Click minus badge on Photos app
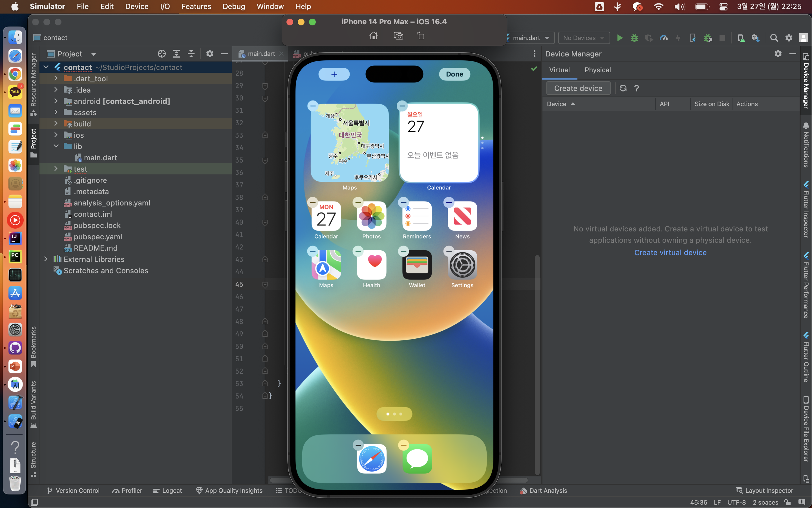Image resolution: width=812 pixels, height=508 pixels. coord(358,202)
